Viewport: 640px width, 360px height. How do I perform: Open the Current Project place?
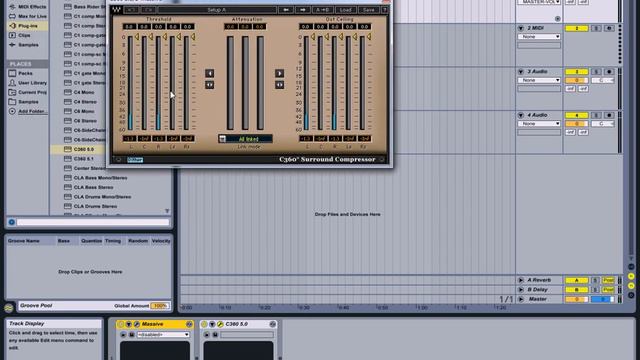[x=27, y=92]
